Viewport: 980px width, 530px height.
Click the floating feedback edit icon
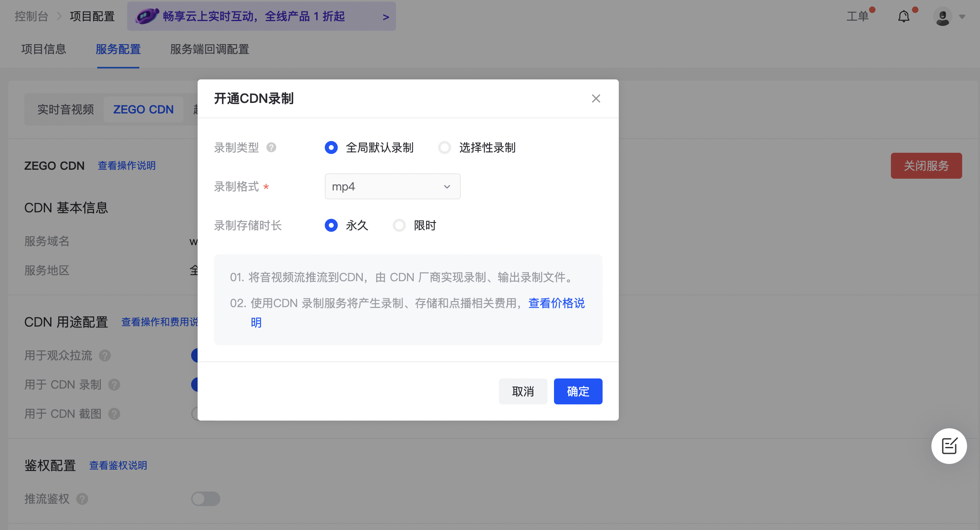(949, 446)
